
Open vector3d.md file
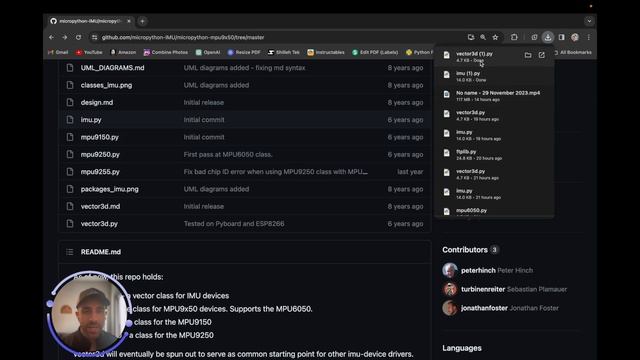(100, 207)
